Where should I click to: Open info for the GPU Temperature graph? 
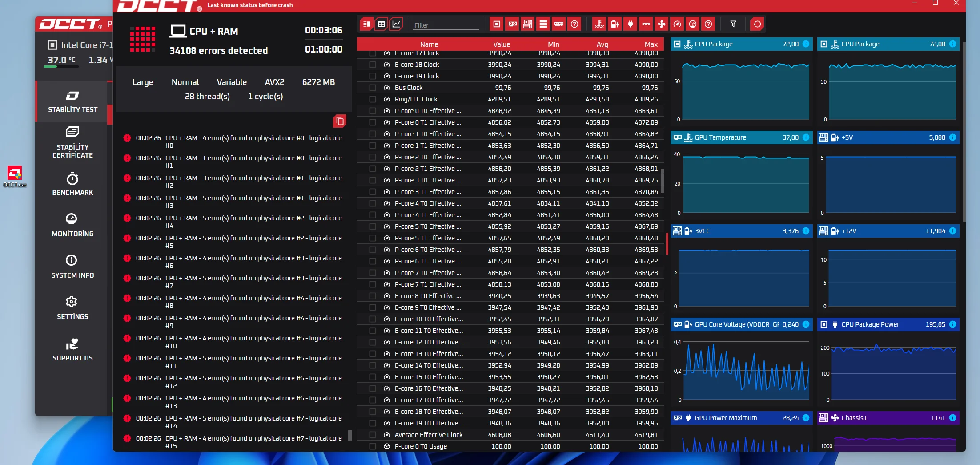(806, 137)
